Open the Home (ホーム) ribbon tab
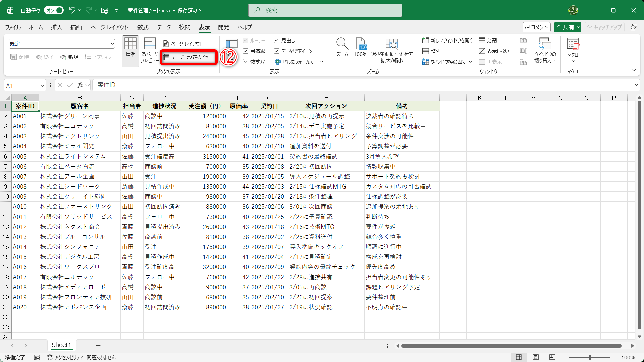The image size is (644, 362). tap(36, 27)
